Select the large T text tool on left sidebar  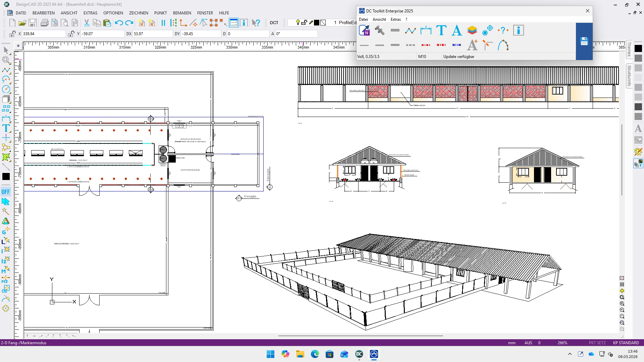click(x=6, y=128)
